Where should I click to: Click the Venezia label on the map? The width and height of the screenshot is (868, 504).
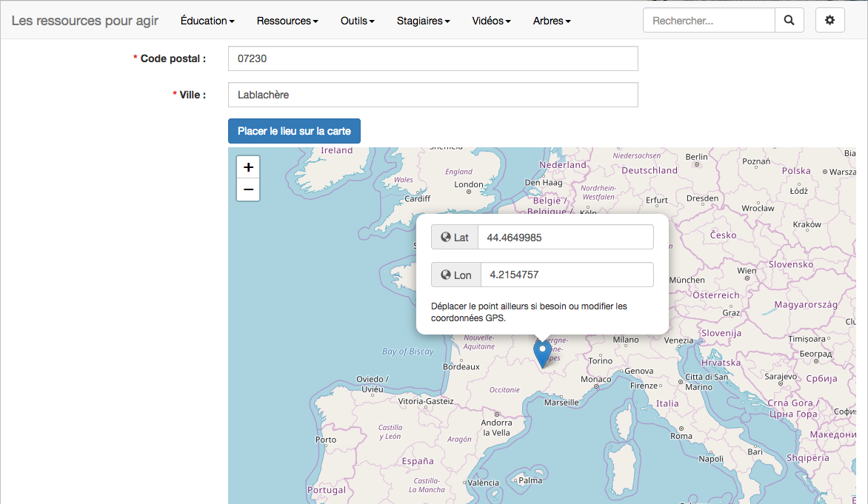coord(678,340)
